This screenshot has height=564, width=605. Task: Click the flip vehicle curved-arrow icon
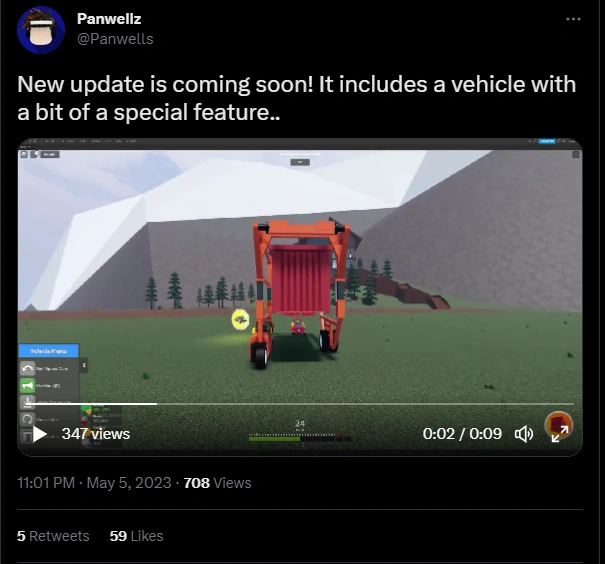click(x=27, y=368)
